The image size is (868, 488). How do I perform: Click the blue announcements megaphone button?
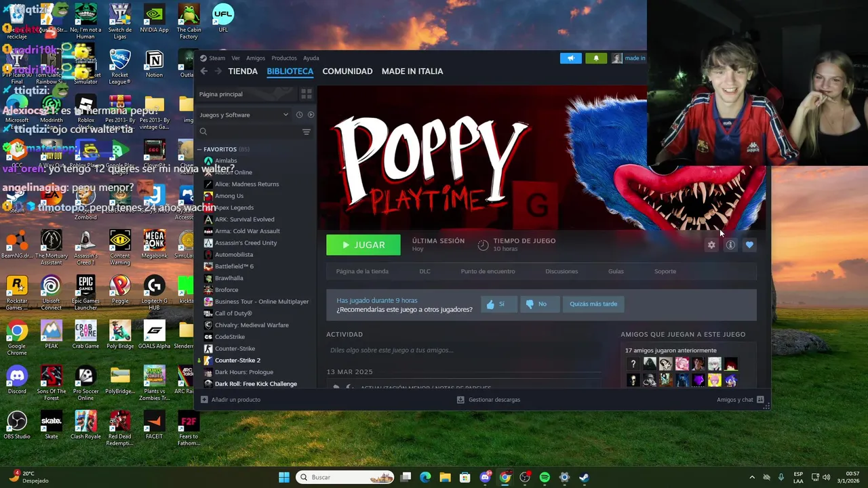point(571,58)
